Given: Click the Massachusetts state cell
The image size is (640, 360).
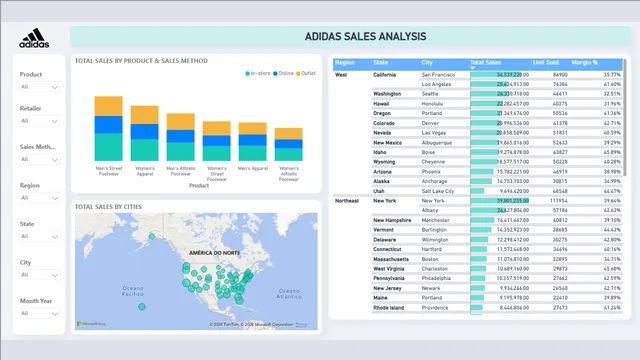Looking at the screenshot, I should coord(391,259).
